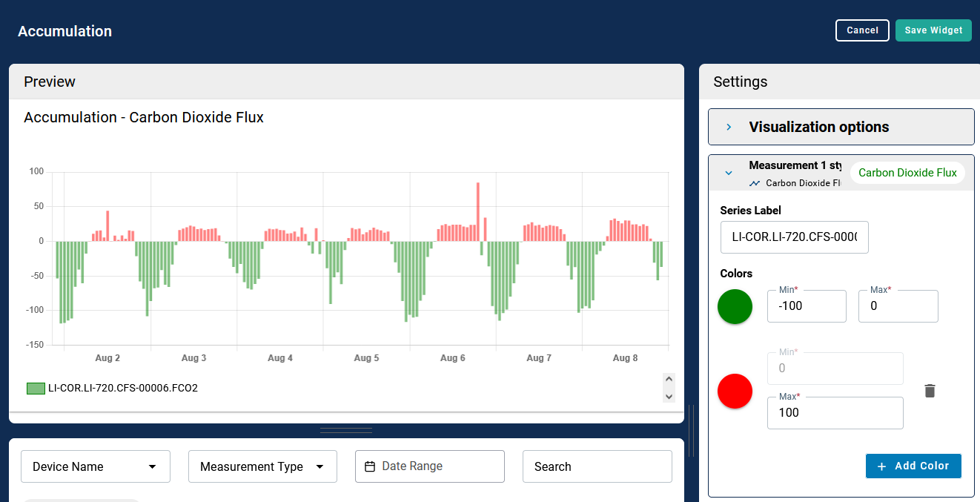
Task: Click the plus icon on Add Color
Action: tap(881, 466)
